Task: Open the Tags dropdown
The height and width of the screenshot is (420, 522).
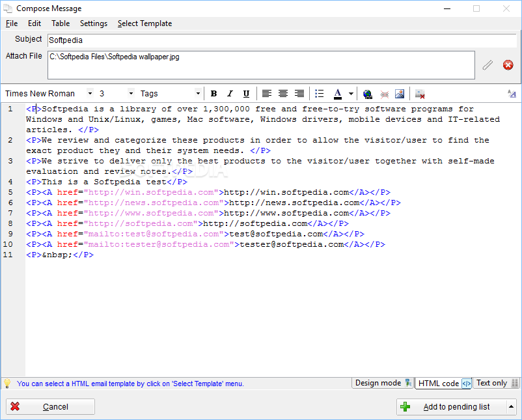Action: [x=198, y=94]
